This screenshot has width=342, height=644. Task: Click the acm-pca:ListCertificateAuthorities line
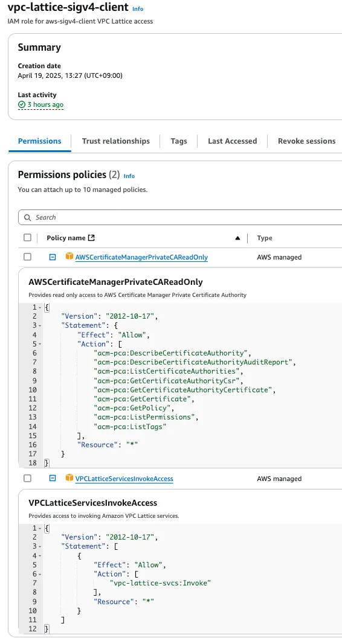pos(169,371)
